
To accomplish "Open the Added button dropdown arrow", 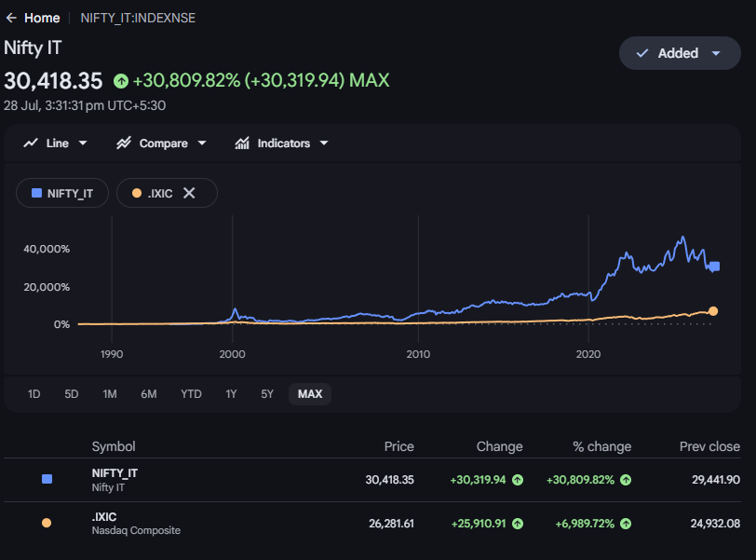I will coord(716,53).
